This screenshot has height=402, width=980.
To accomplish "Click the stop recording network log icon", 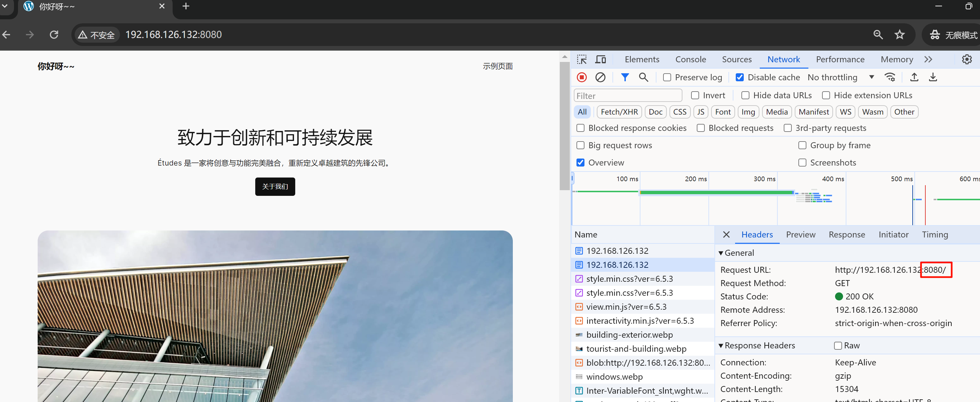I will [581, 77].
